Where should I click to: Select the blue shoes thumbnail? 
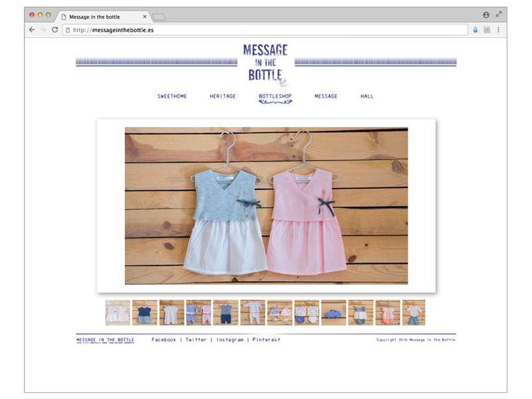(333, 313)
